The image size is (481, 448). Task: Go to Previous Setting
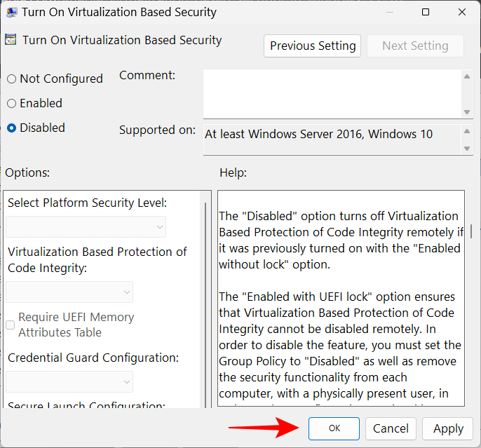click(x=313, y=46)
